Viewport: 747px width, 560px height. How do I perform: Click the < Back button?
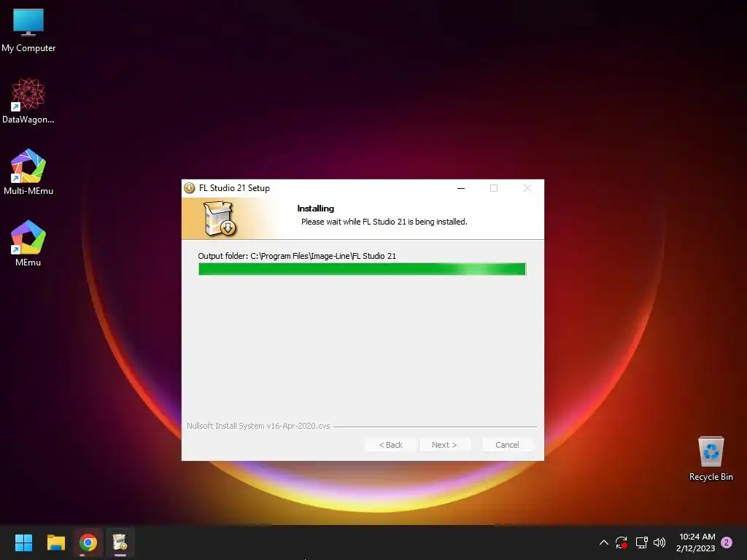coord(391,445)
